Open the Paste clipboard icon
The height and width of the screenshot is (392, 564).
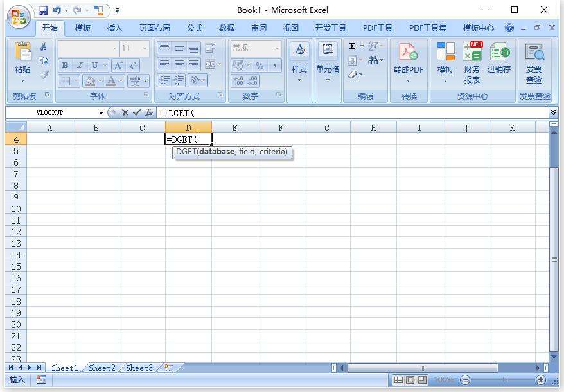22,51
